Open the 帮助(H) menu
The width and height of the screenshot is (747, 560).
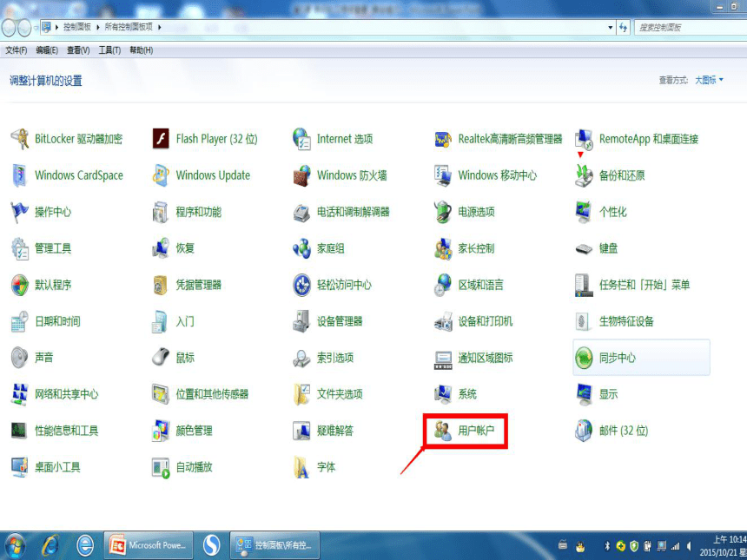(141, 50)
